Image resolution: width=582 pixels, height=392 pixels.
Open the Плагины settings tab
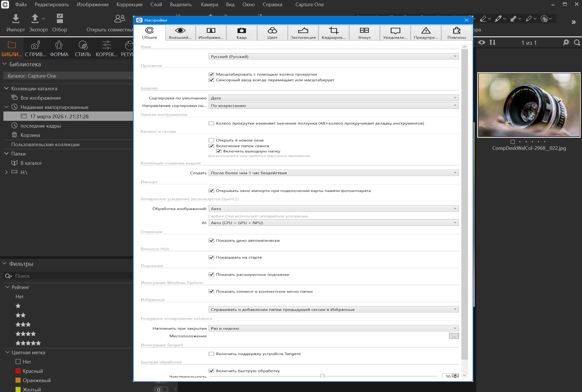tap(456, 33)
